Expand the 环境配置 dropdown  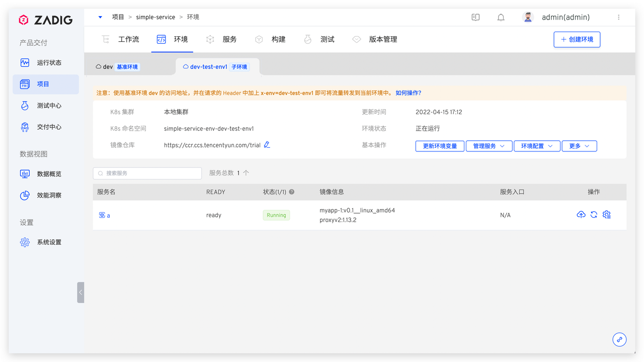[x=537, y=146]
